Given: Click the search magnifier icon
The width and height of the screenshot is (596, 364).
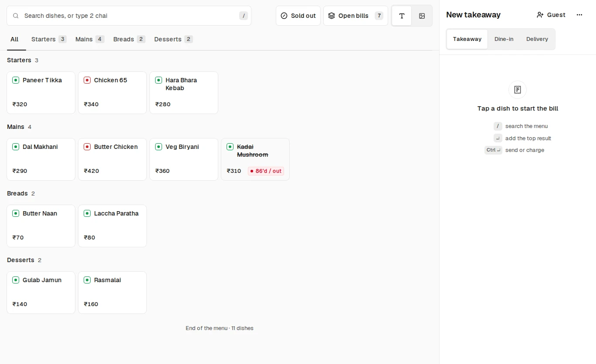Looking at the screenshot, I should (x=16, y=16).
